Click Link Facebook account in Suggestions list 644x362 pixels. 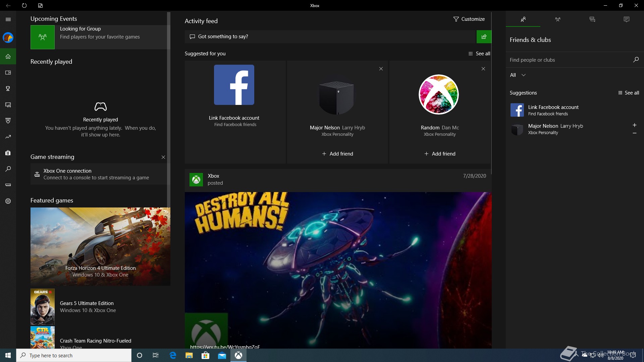[575, 110]
